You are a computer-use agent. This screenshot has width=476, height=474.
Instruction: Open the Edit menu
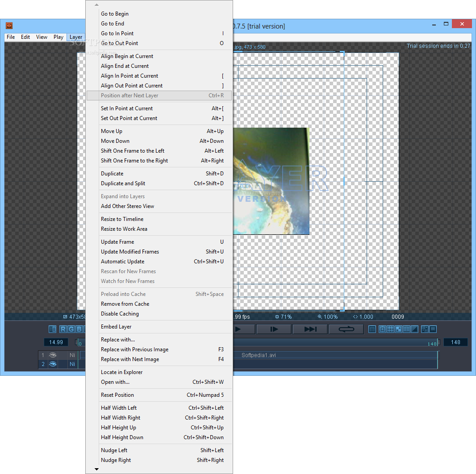(x=25, y=37)
